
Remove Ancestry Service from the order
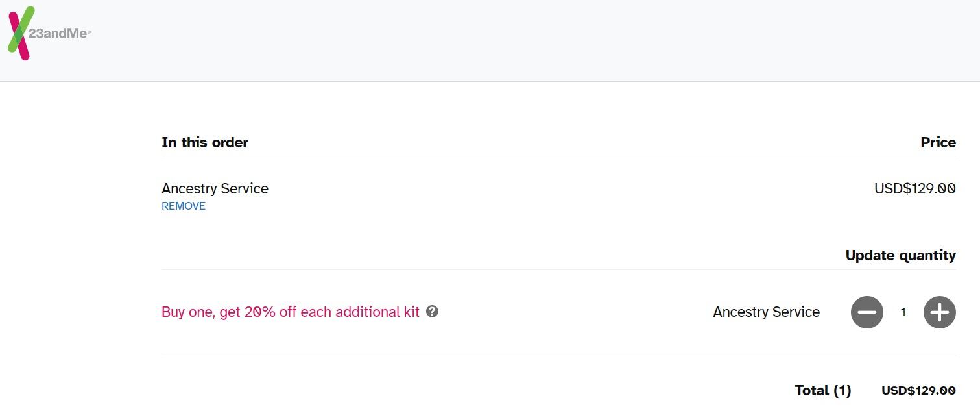[184, 206]
